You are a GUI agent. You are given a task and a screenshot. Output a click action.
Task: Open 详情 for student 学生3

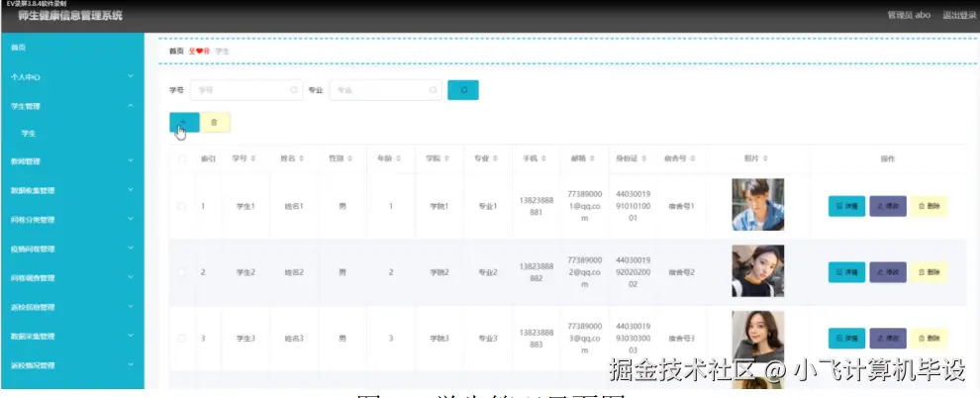(847, 338)
